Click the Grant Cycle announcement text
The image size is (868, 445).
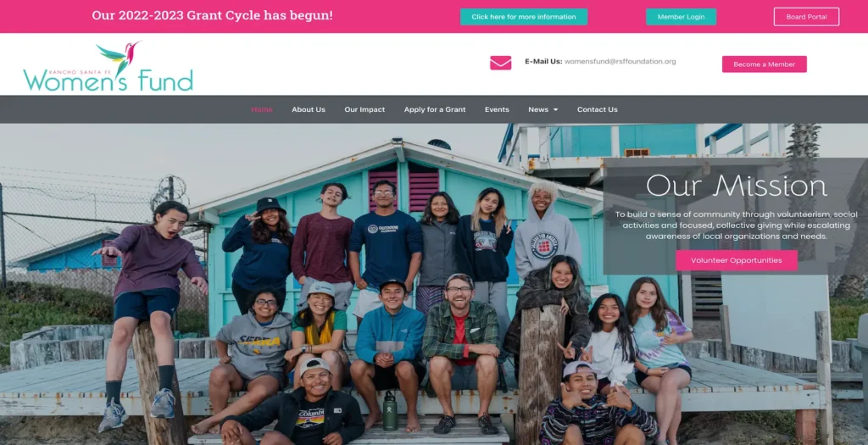point(213,15)
